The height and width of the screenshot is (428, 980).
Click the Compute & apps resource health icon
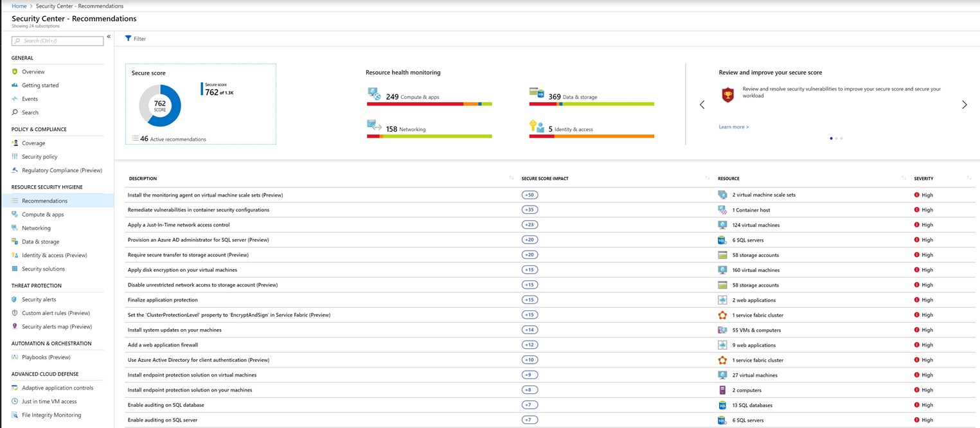click(x=374, y=94)
